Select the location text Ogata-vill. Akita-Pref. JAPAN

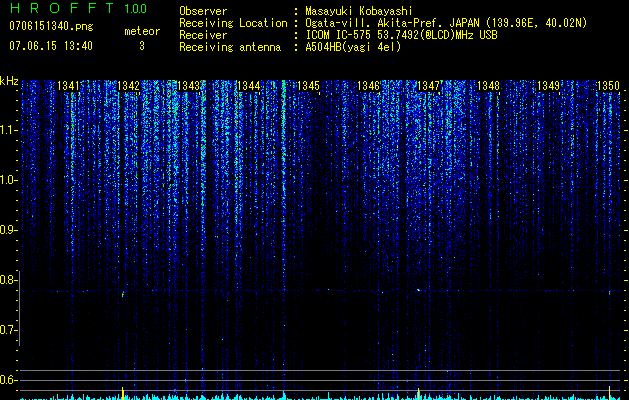[x=392, y=23]
